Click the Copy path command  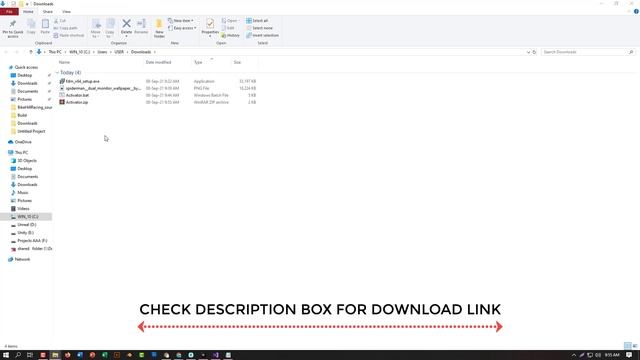[66, 28]
